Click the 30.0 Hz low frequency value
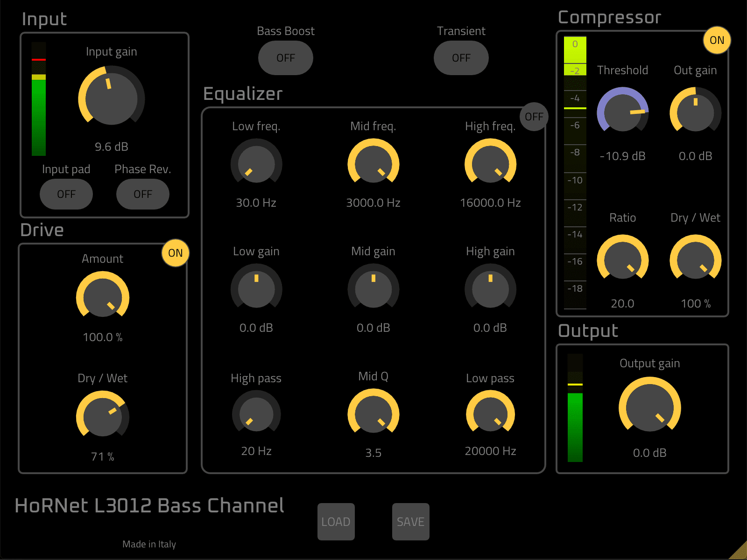Viewport: 747px width, 560px height. [256, 203]
